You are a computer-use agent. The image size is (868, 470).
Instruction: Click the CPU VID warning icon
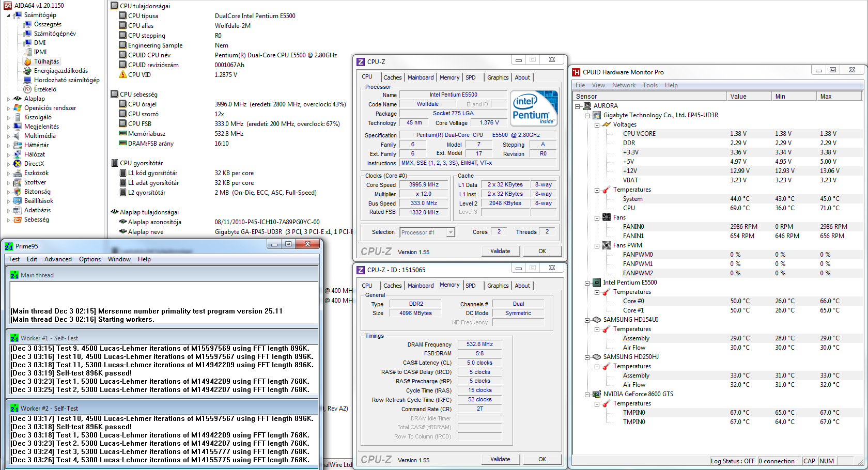click(x=123, y=75)
